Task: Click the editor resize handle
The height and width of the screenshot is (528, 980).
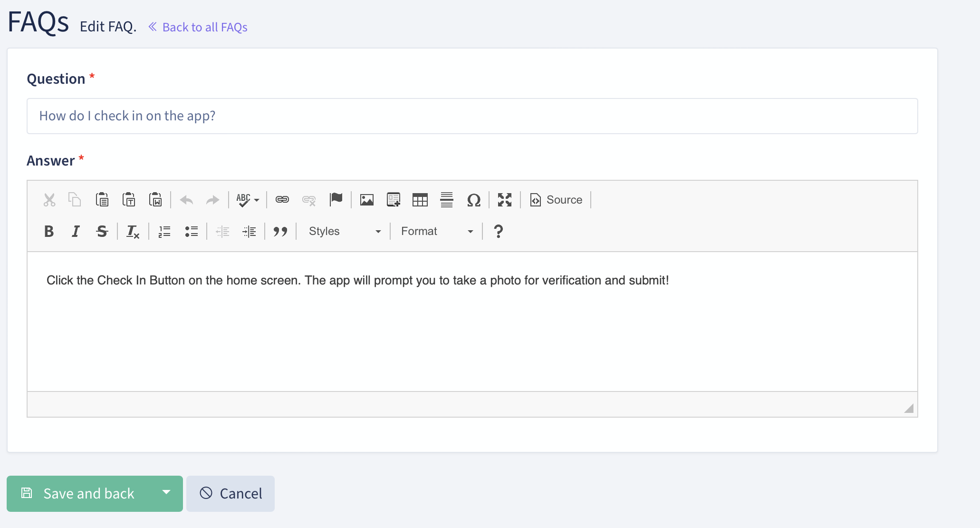Action: [x=909, y=408]
